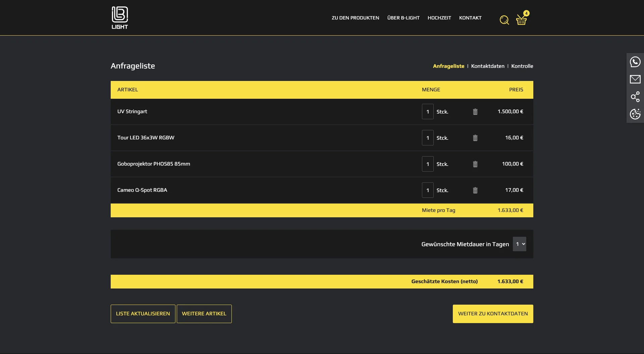Open the shopping basket icon
Image resolution: width=644 pixels, height=354 pixels.
[521, 20]
